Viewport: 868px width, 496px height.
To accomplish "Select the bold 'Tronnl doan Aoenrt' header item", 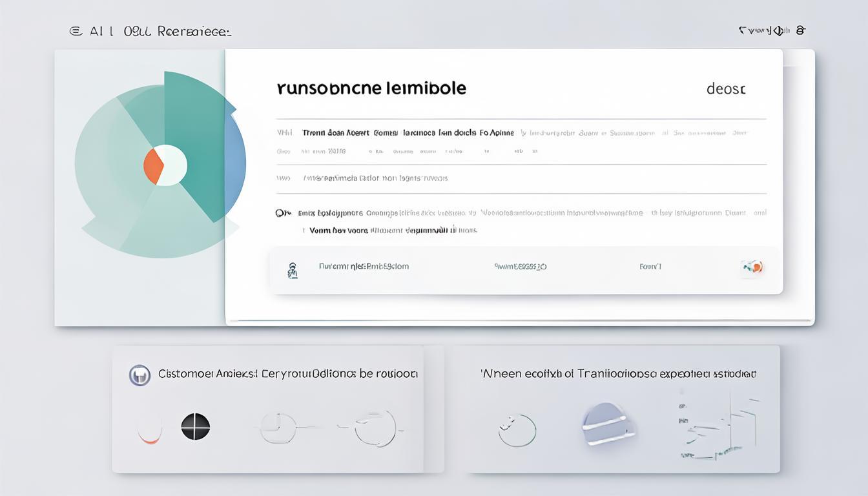I will pos(335,132).
